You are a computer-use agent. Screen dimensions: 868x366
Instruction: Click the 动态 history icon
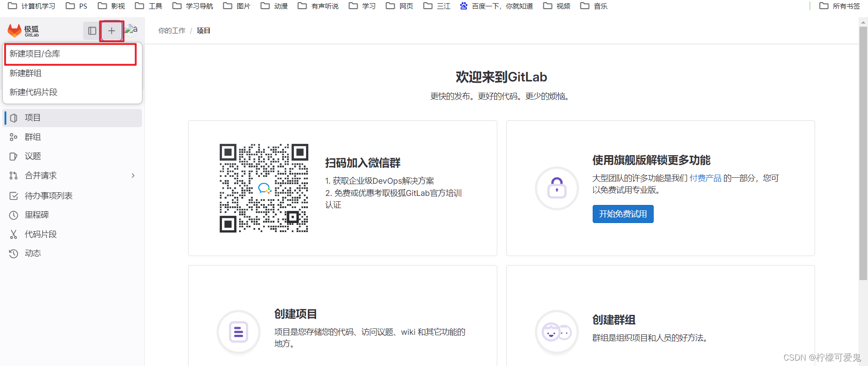click(x=14, y=253)
